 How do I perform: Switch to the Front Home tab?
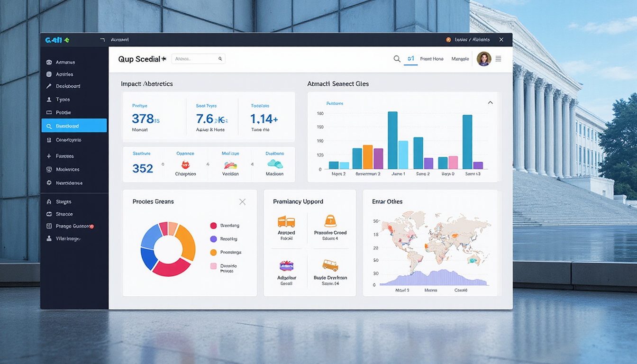[432, 59]
